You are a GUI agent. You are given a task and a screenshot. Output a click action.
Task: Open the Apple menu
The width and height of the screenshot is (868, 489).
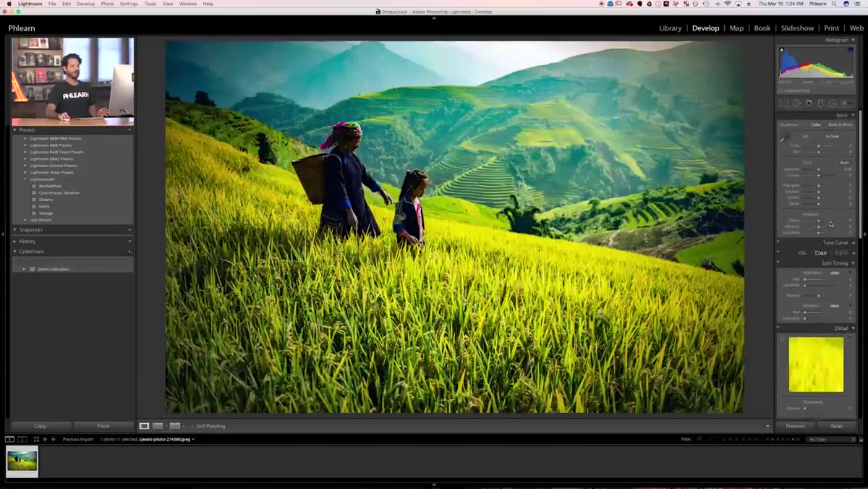click(9, 4)
